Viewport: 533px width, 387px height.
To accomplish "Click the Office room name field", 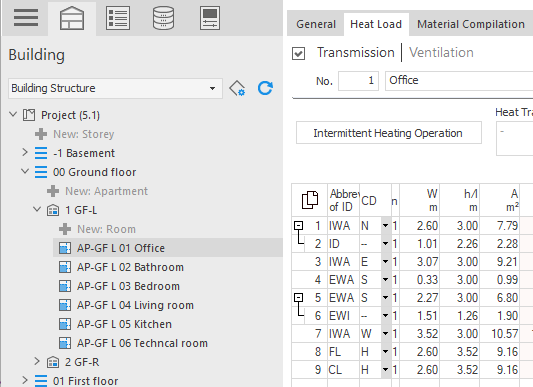I will [459, 81].
